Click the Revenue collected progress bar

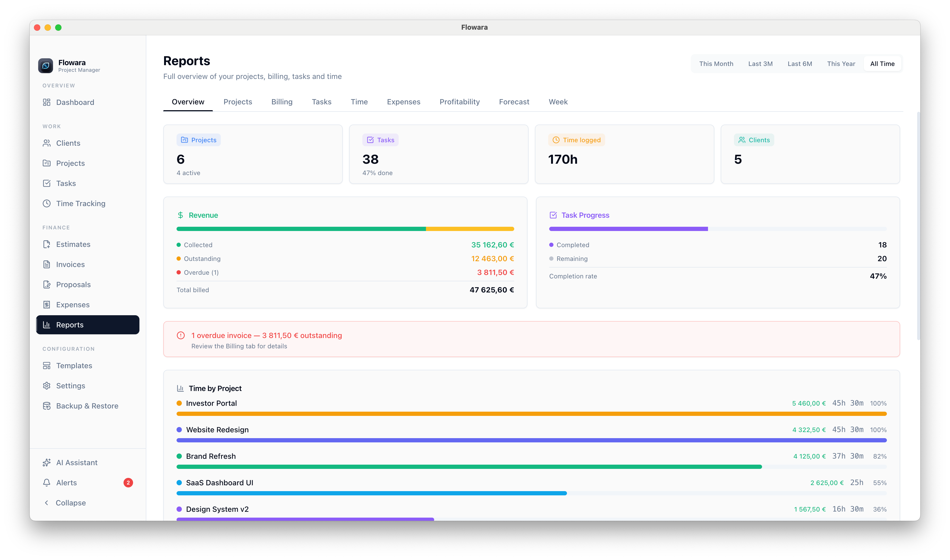tap(301, 229)
